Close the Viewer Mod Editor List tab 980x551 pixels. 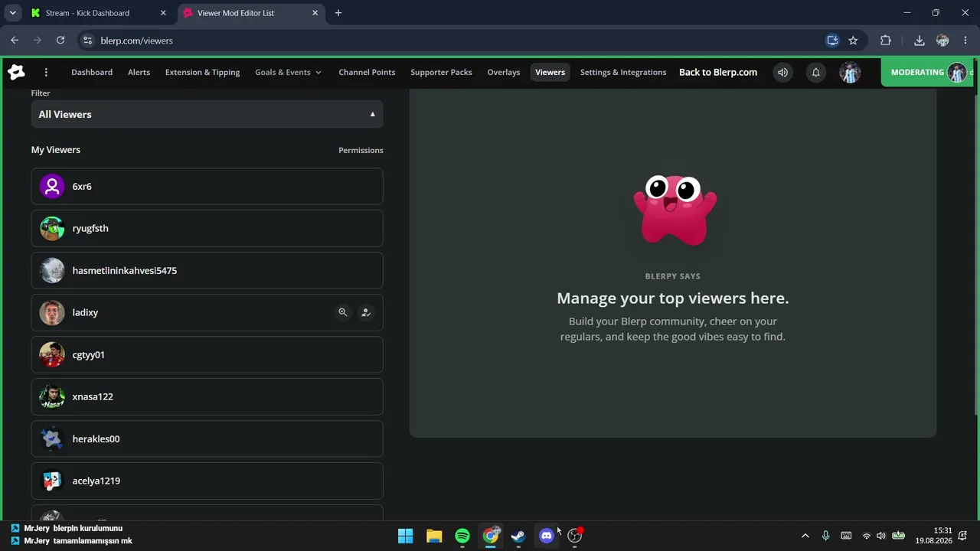click(315, 13)
